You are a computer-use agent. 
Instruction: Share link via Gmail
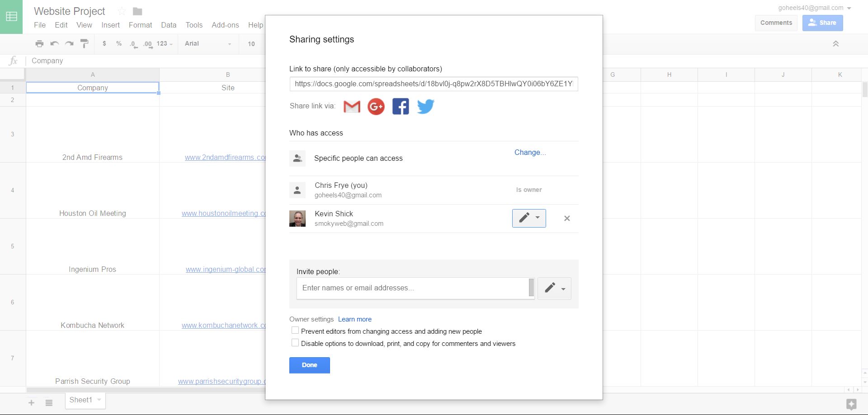pyautogui.click(x=352, y=107)
